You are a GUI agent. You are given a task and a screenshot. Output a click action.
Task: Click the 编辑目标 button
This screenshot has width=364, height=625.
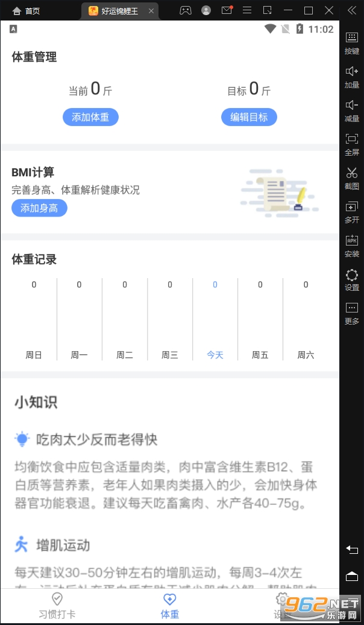coord(249,117)
